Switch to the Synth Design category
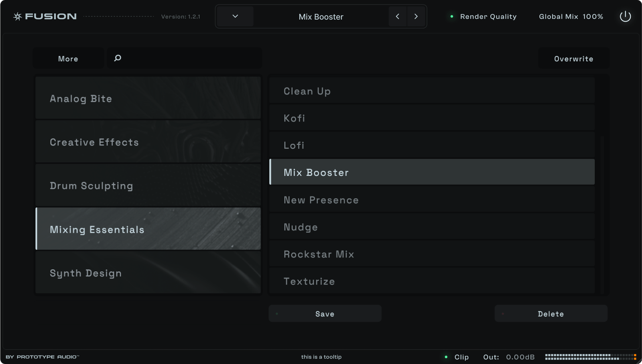This screenshot has height=364, width=642. pyautogui.click(x=148, y=273)
